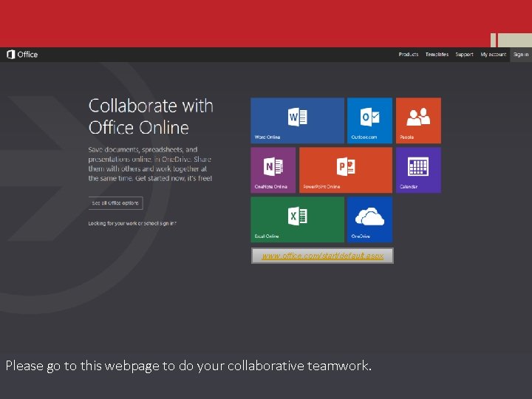The width and height of the screenshot is (532, 399).
Task: Open the www.office.com/start/default.aspx link
Action: (x=323, y=256)
